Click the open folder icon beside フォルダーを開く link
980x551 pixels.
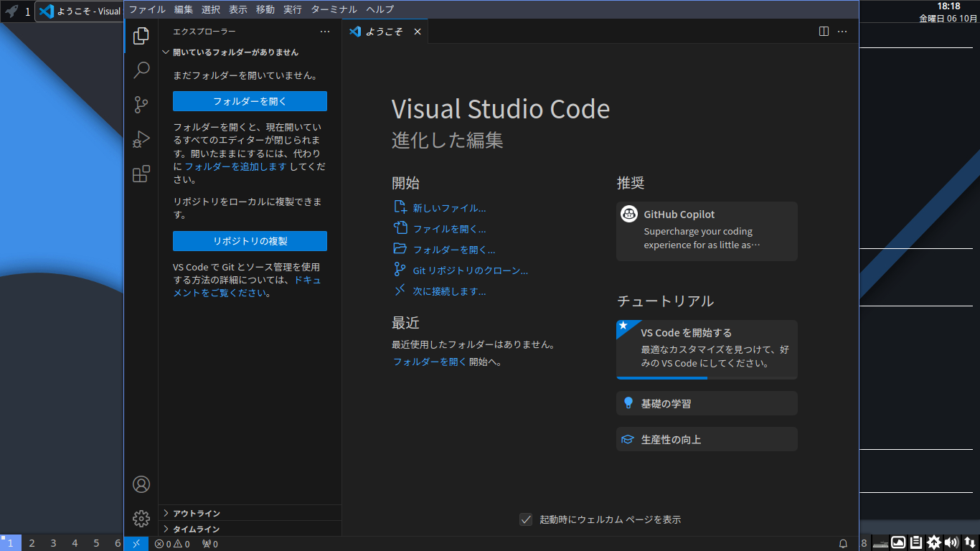pos(400,249)
